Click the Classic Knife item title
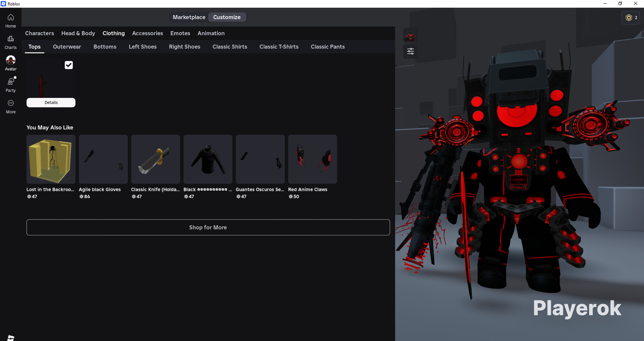The width and height of the screenshot is (644, 341). point(156,190)
